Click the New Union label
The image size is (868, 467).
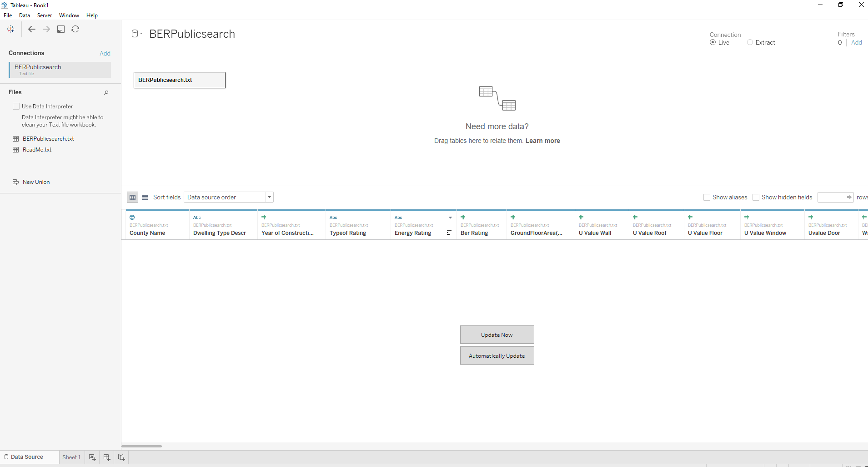pyautogui.click(x=36, y=182)
